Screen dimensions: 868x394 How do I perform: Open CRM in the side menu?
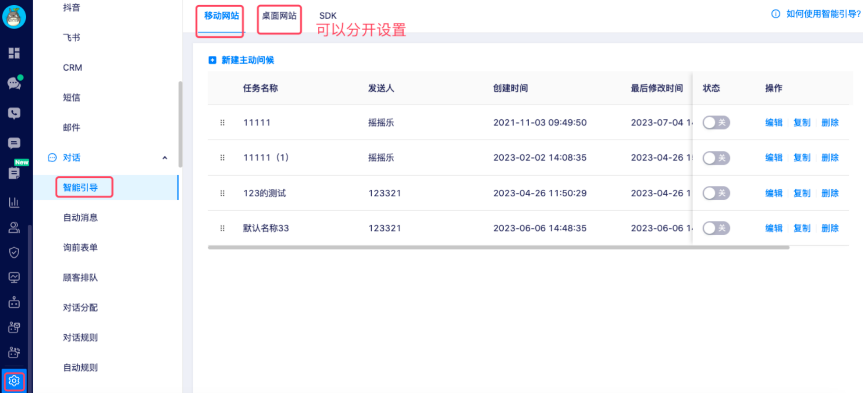pyautogui.click(x=72, y=68)
